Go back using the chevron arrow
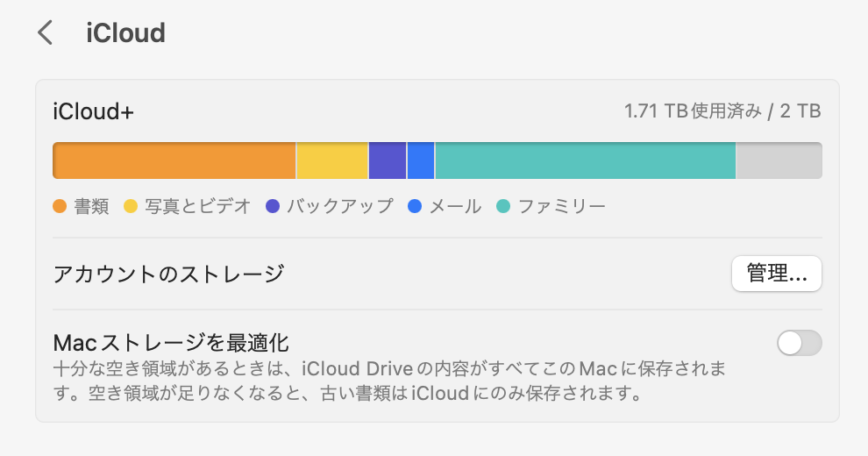The width and height of the screenshot is (868, 456). [x=46, y=33]
